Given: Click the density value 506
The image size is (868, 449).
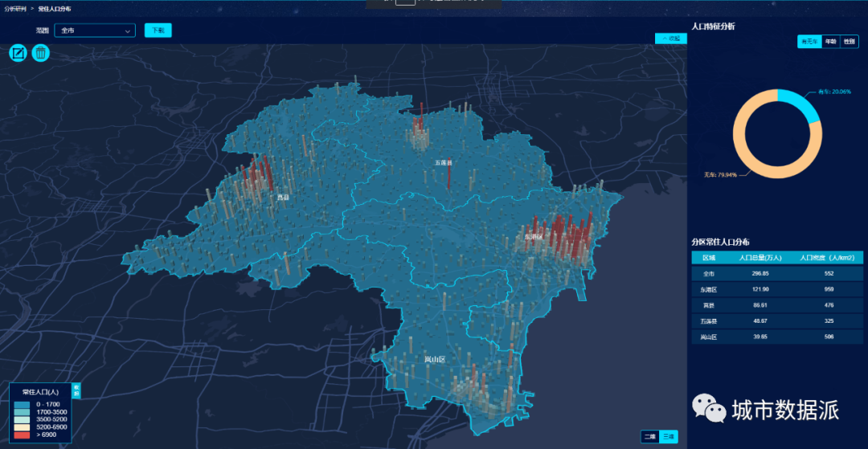Looking at the screenshot, I should pos(829,337).
